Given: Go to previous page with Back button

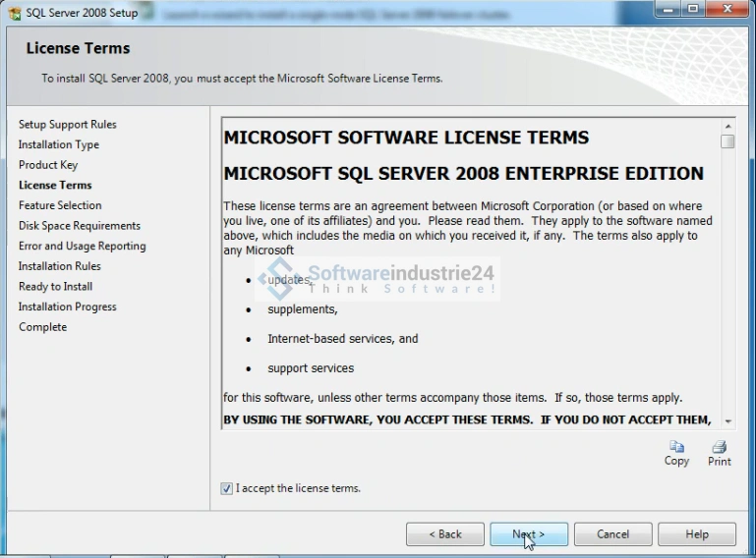Looking at the screenshot, I should [445, 534].
